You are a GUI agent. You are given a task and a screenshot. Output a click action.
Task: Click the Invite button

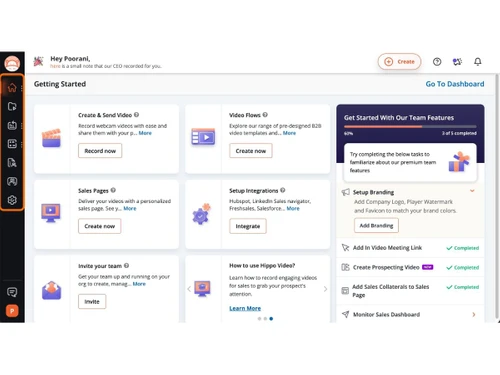(x=92, y=301)
